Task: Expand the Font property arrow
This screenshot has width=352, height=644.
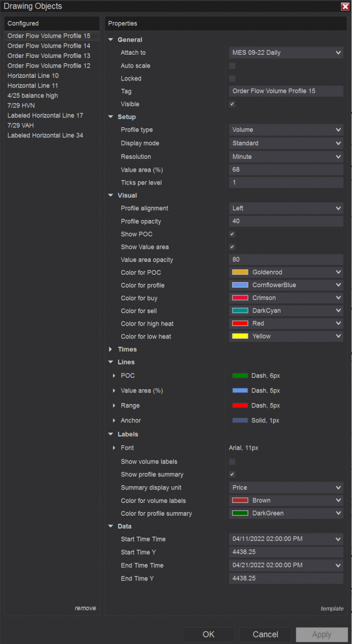Action: tap(114, 448)
